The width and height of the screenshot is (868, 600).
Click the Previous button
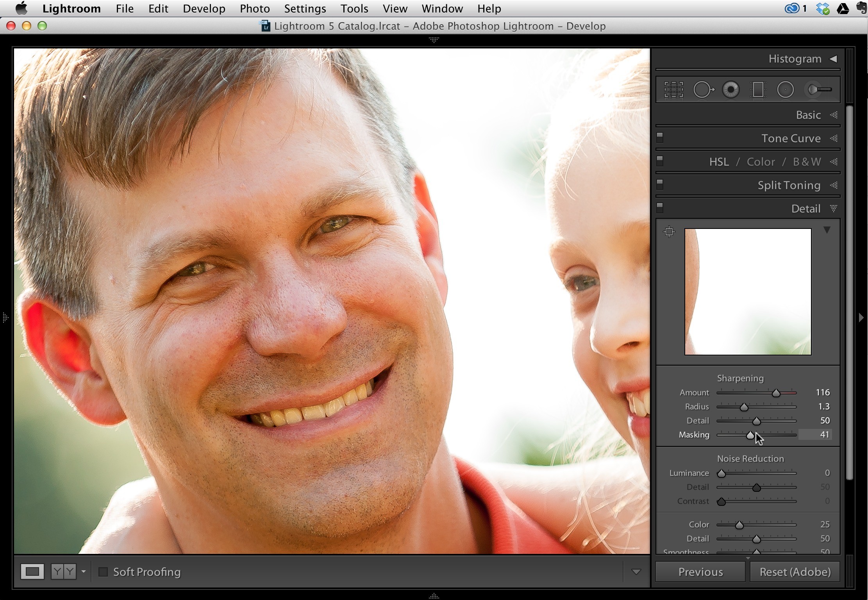[700, 572]
